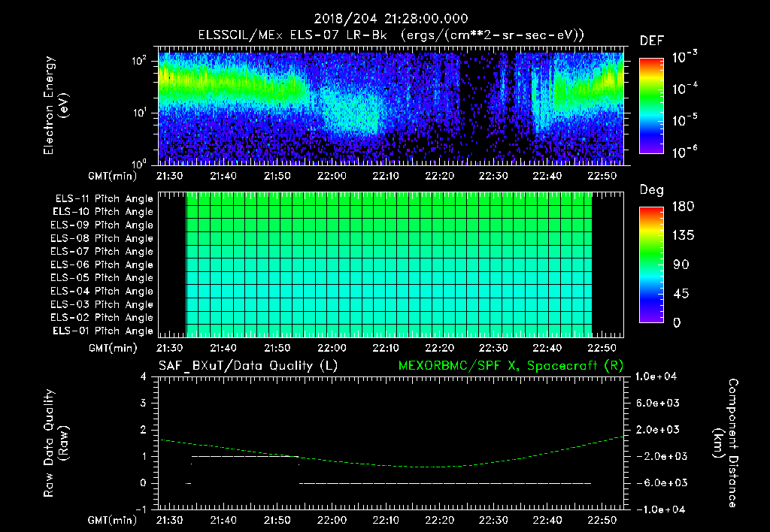Click the 10^2 electron energy axis label
This screenshot has height=532, width=770.
(x=139, y=61)
